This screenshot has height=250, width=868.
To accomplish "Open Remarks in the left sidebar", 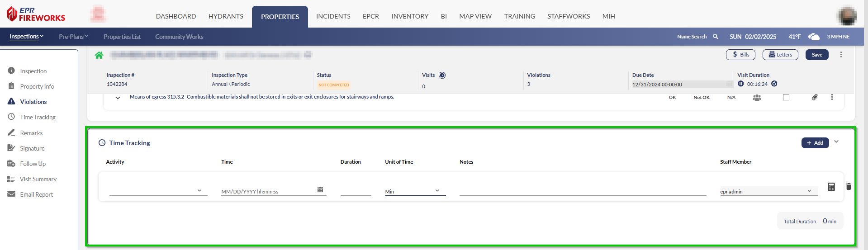I will pos(31,133).
